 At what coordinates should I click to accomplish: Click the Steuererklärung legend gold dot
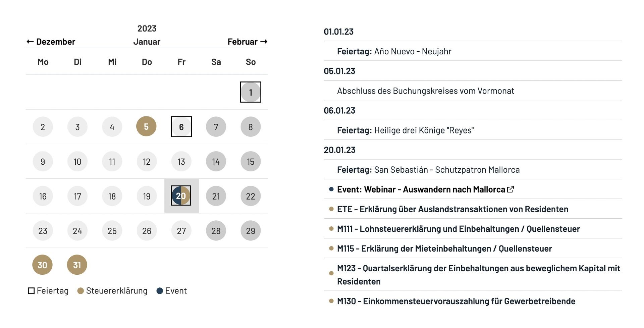pyautogui.click(x=80, y=291)
